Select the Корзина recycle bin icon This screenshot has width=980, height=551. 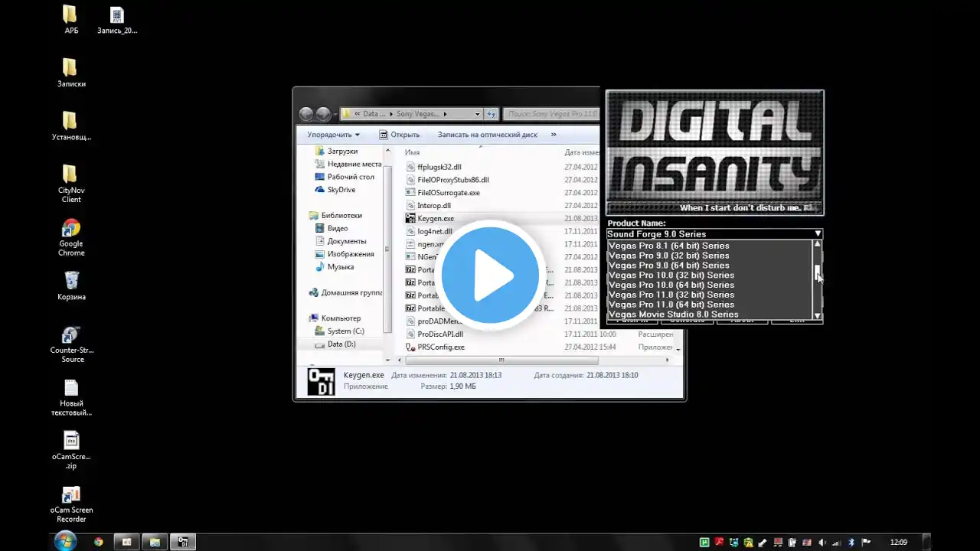click(70, 286)
